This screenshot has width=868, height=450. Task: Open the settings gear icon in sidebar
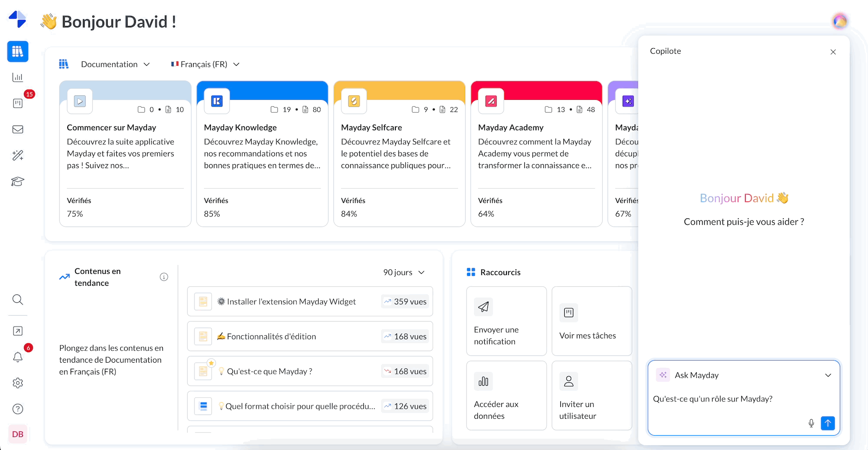pyautogui.click(x=18, y=383)
